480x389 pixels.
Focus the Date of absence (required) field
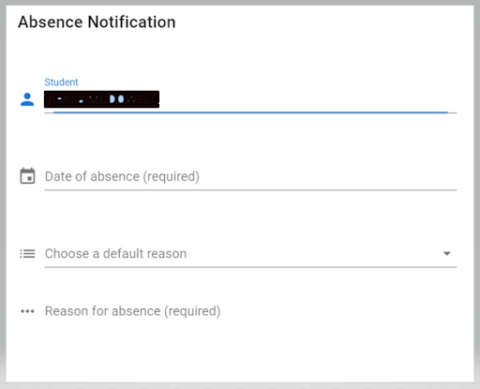pyautogui.click(x=251, y=176)
